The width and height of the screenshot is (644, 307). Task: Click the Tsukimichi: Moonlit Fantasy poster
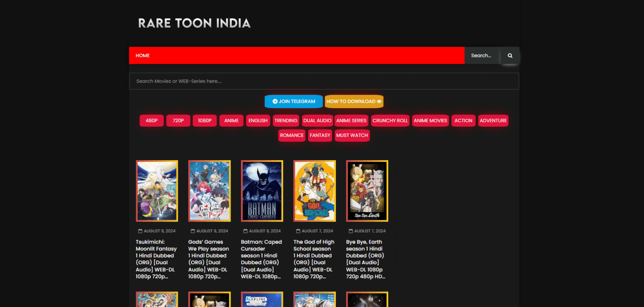[x=157, y=191]
